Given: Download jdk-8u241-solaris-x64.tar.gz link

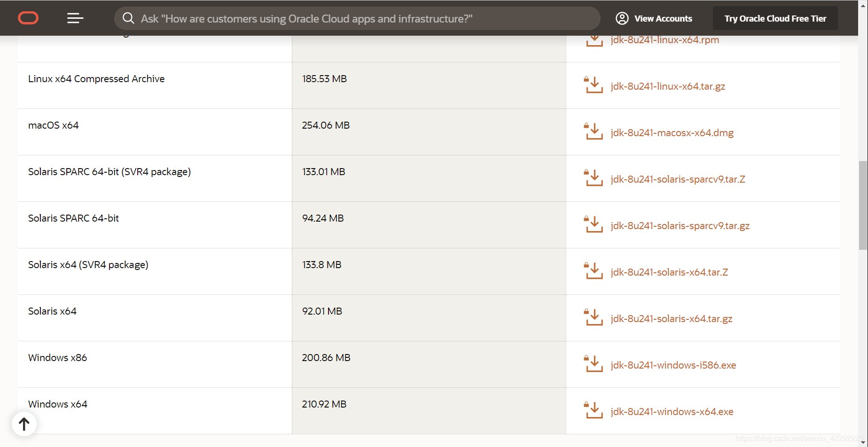Looking at the screenshot, I should click(672, 319).
